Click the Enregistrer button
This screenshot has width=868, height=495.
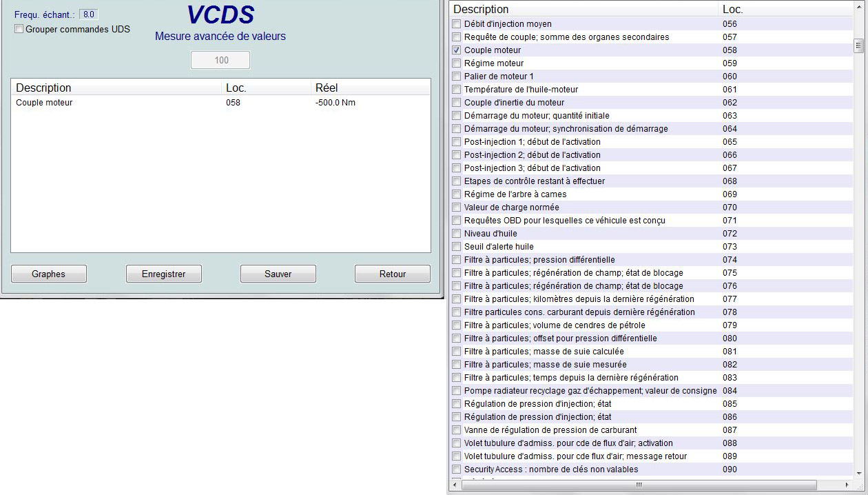164,274
